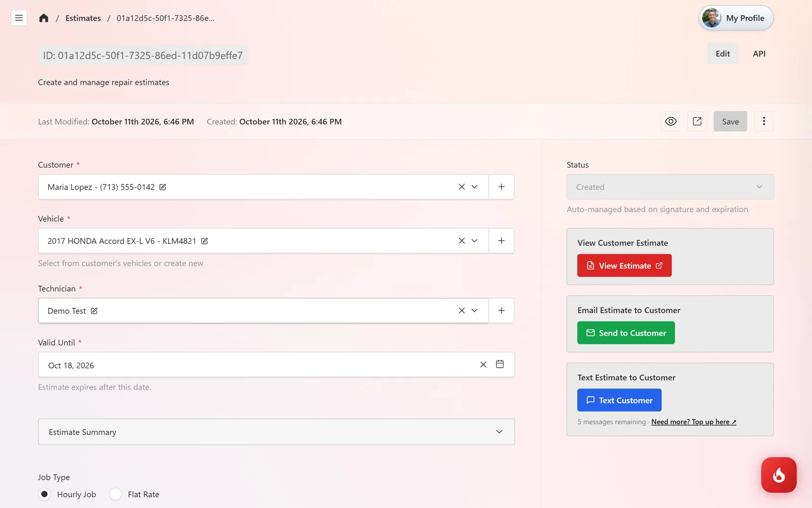Switch to the API tab
The height and width of the screenshot is (508, 812).
point(759,54)
